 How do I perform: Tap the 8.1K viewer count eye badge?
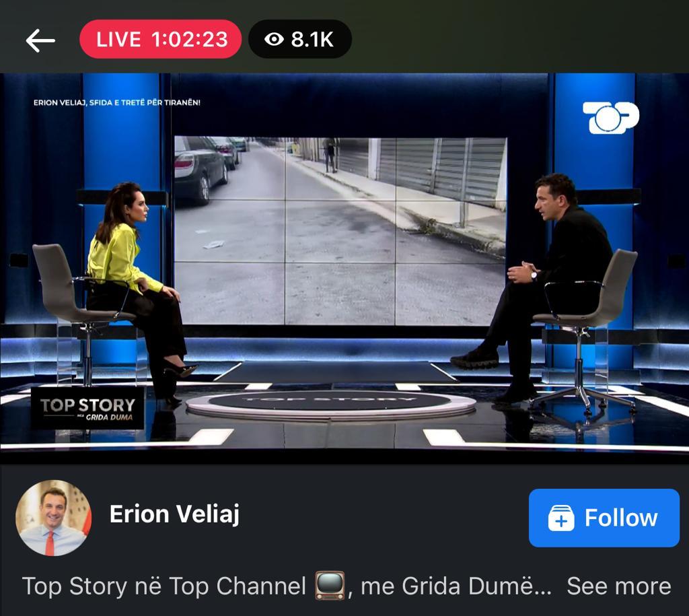pyautogui.click(x=299, y=39)
